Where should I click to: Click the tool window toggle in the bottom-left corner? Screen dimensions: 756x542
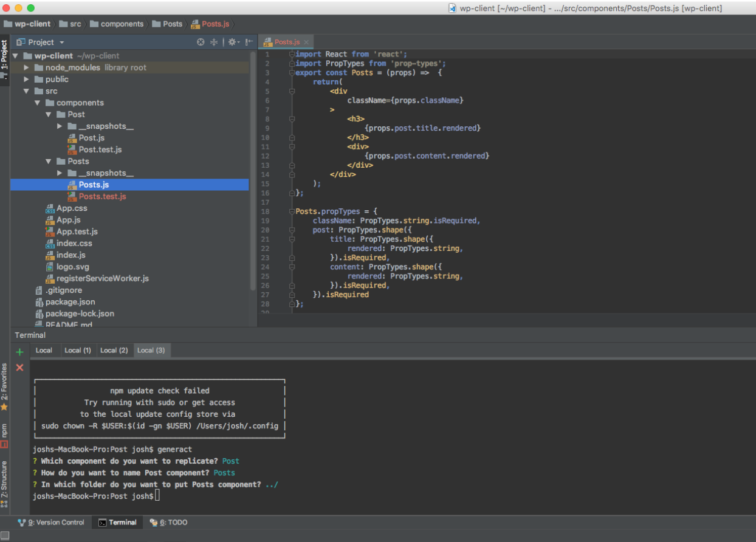5,535
